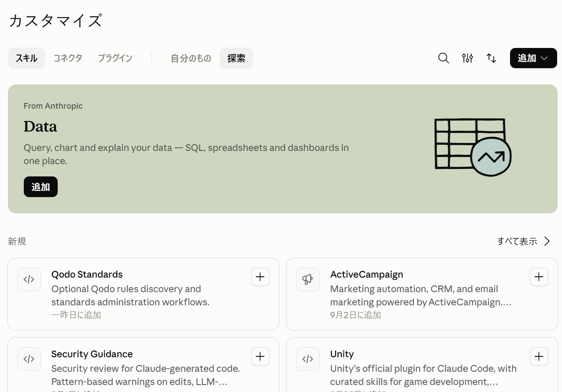Click the Data spreadsheet chart illustration

[x=473, y=147]
